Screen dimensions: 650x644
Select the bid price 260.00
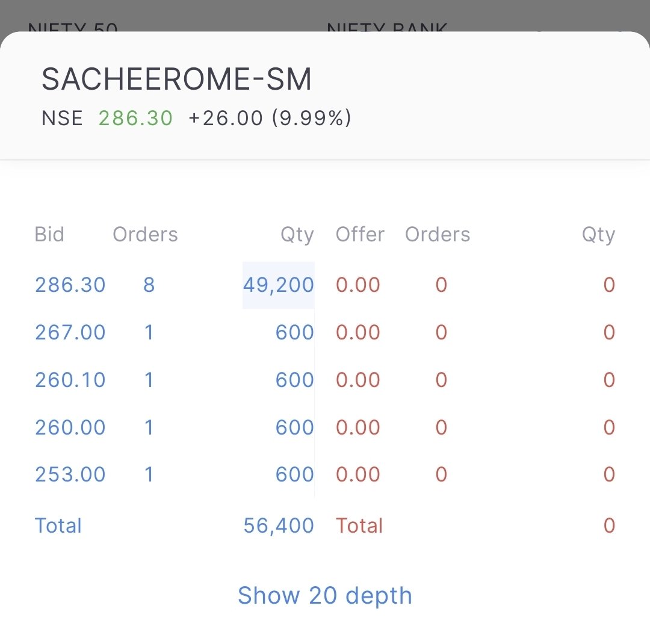[70, 427]
